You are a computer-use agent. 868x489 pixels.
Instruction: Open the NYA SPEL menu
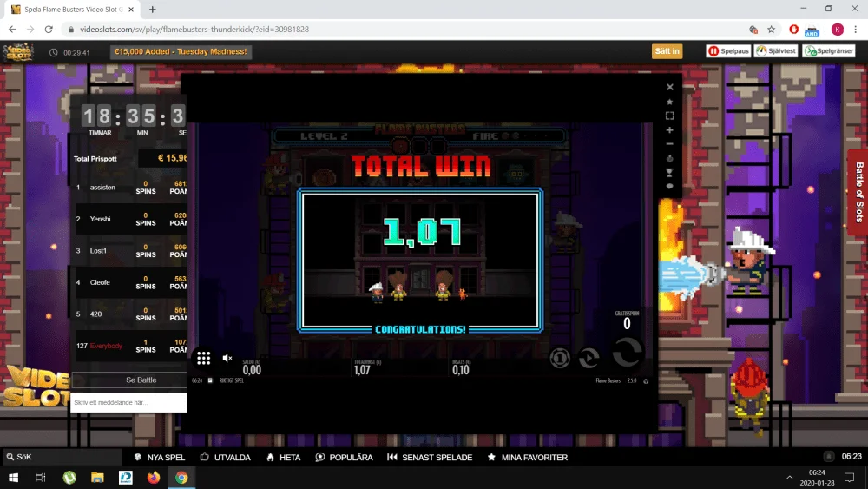pyautogui.click(x=160, y=458)
